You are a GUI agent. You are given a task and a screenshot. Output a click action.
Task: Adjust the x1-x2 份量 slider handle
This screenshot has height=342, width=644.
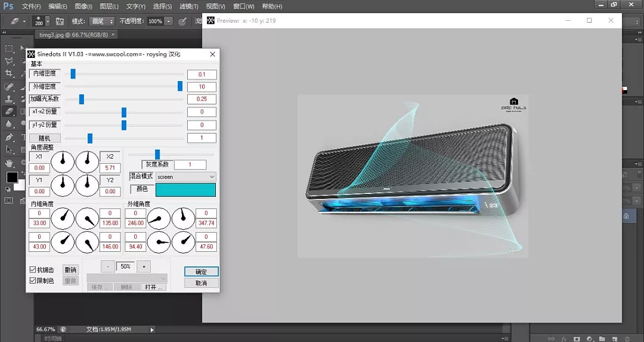coord(124,112)
